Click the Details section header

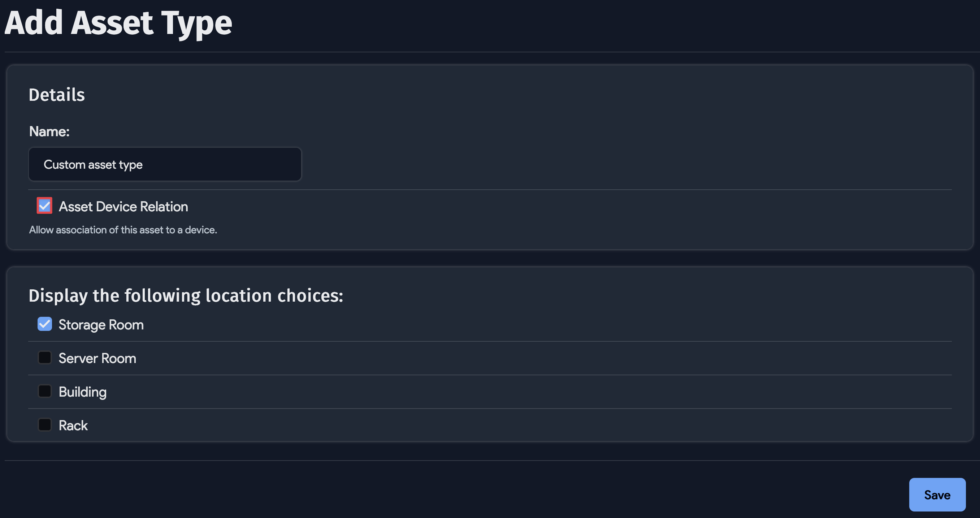coord(56,95)
